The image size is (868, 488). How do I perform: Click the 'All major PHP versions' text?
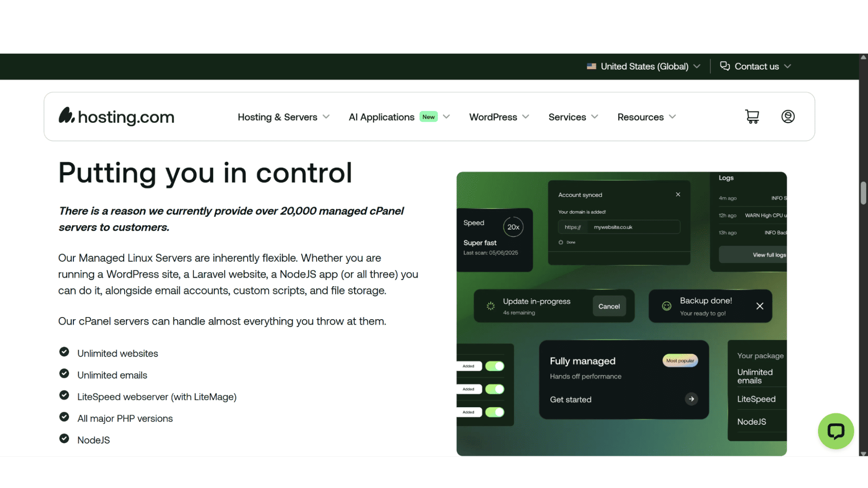[125, 419]
